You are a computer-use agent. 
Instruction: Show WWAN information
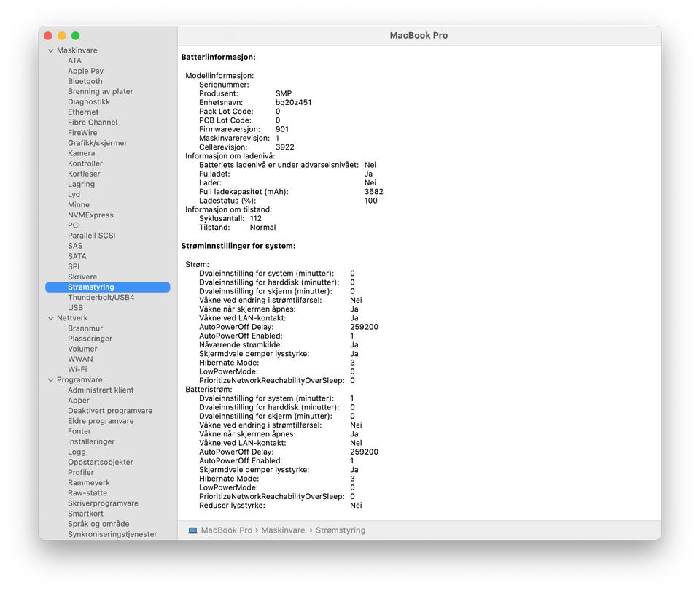pyautogui.click(x=80, y=359)
